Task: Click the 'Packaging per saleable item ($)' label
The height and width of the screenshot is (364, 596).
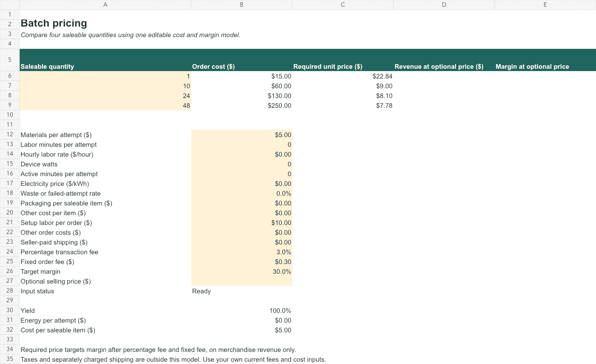Action: tap(66, 203)
